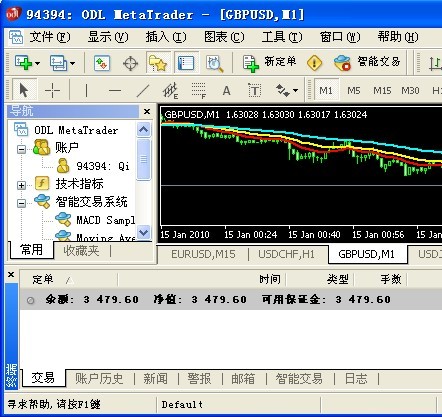Toggle the Data Window crosshair-target icon
The height and width of the screenshot is (417, 442).
coord(130,63)
